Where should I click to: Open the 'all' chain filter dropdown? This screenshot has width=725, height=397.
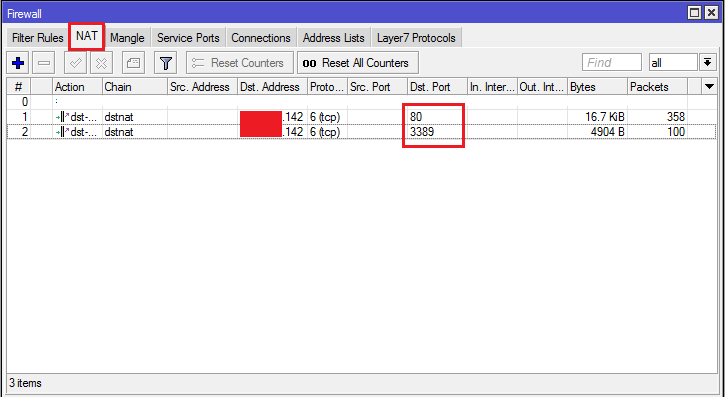click(673, 62)
